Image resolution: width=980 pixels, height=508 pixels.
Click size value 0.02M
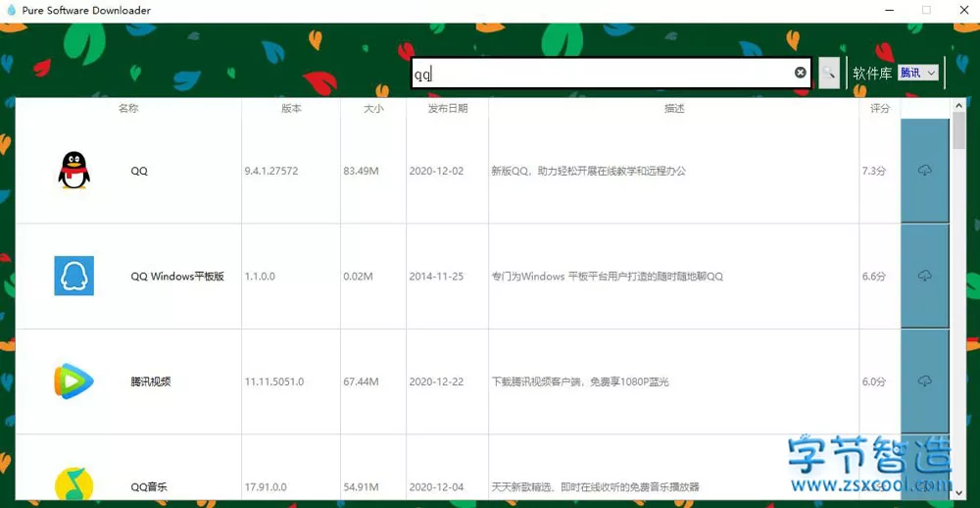pos(358,276)
